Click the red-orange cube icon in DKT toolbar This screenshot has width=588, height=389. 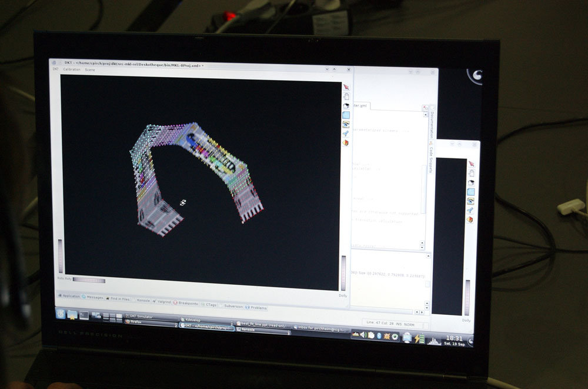coord(345,142)
